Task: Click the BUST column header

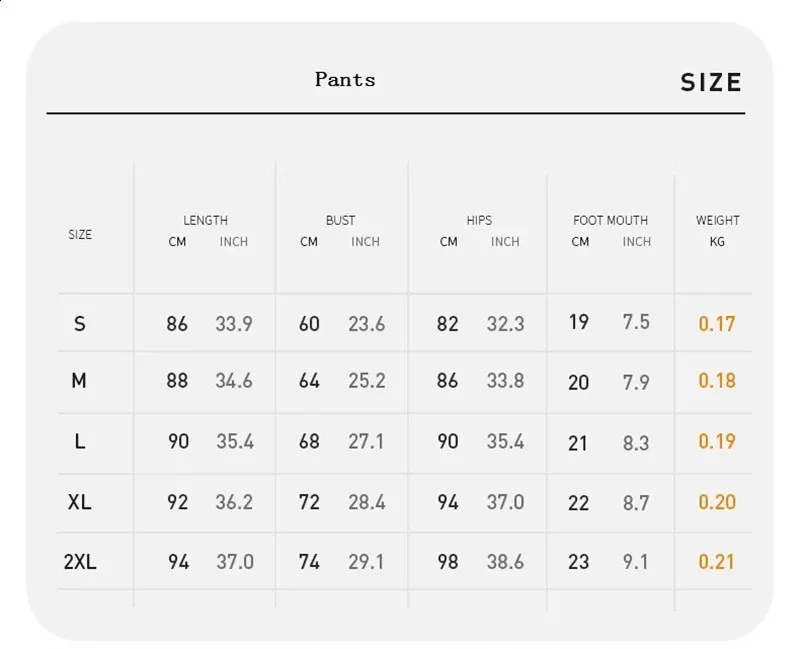Action: tap(340, 220)
